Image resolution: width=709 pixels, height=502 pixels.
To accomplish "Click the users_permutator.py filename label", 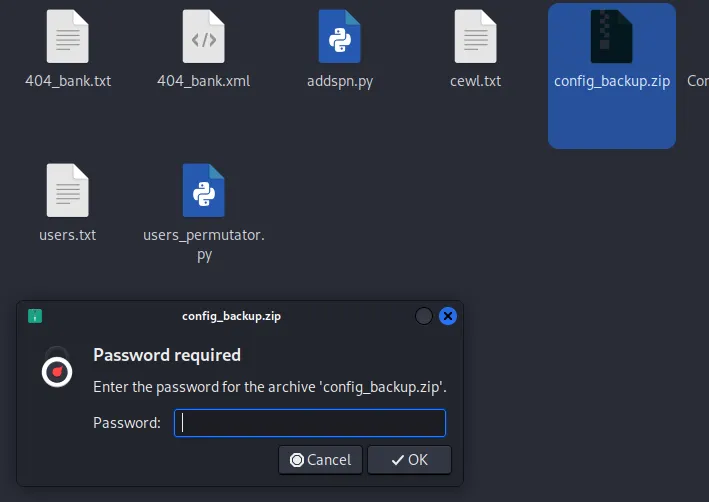I will pos(204,245).
